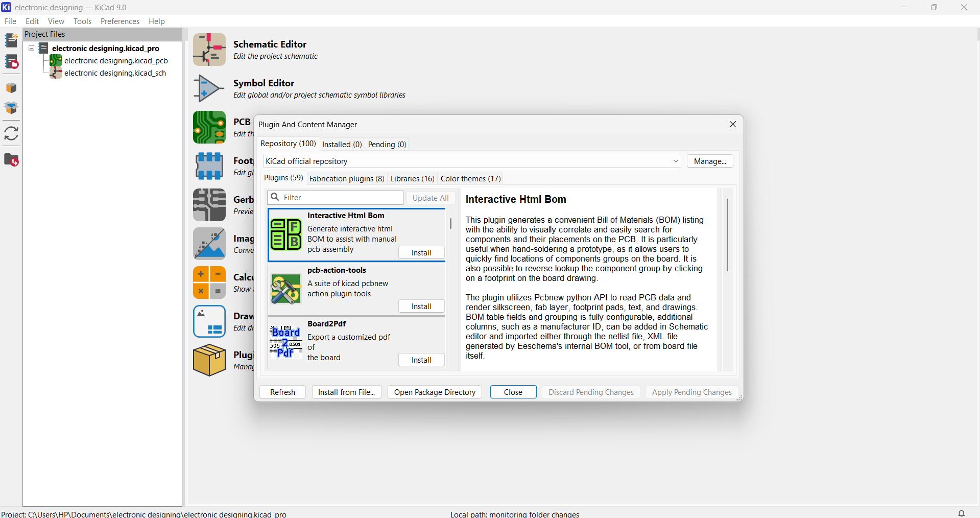The width and height of the screenshot is (980, 518).
Task: Click the Refresh button in the dialog
Action: (x=282, y=392)
